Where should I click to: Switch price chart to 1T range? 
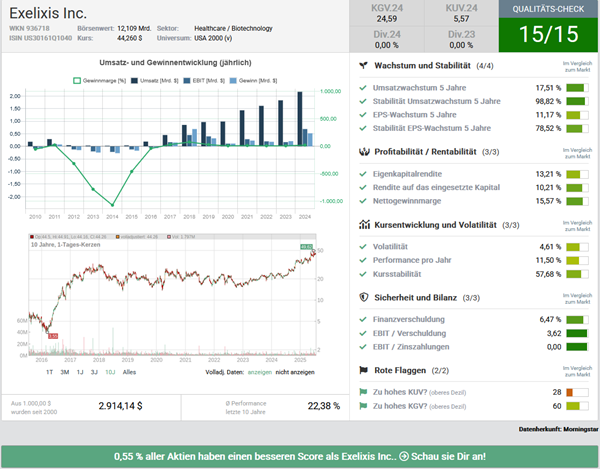click(49, 372)
